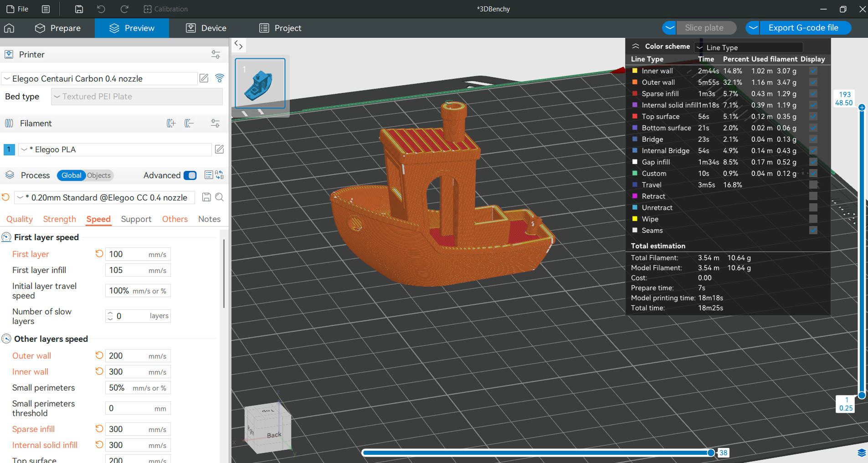868x463 pixels.
Task: Collapse the sidebar with arrows icon
Action: [x=238, y=45]
